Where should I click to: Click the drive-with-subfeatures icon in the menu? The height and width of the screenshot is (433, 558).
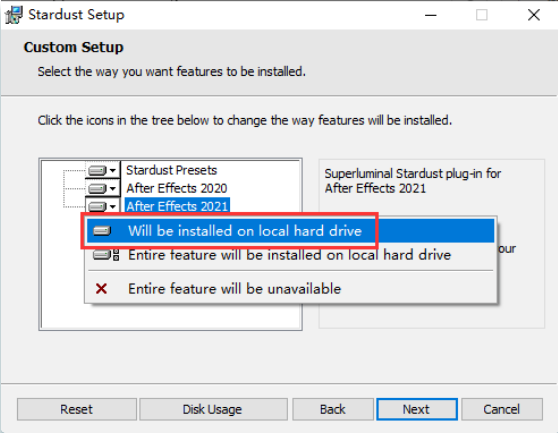(x=106, y=255)
